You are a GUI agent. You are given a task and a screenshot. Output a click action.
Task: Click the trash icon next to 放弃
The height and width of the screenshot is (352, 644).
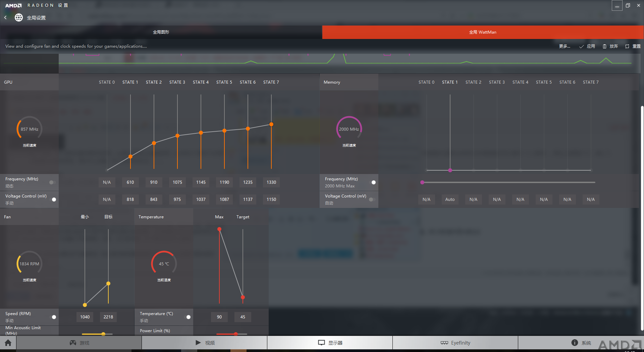(x=604, y=46)
